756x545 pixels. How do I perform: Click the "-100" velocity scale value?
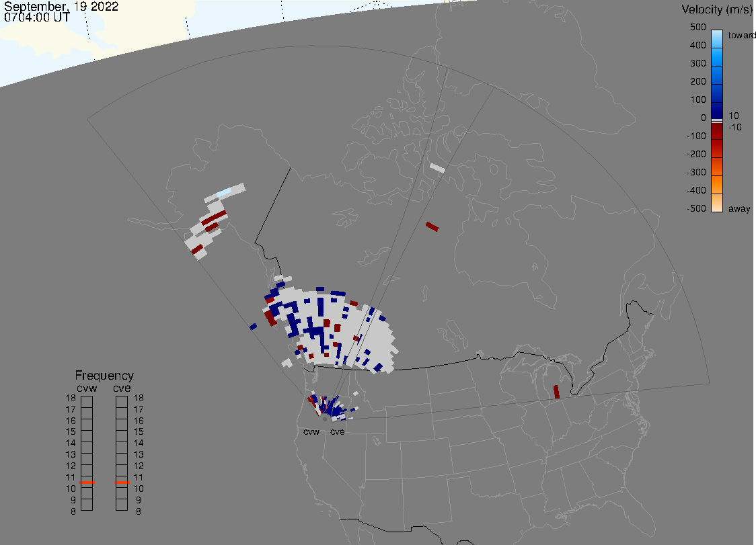coord(696,136)
